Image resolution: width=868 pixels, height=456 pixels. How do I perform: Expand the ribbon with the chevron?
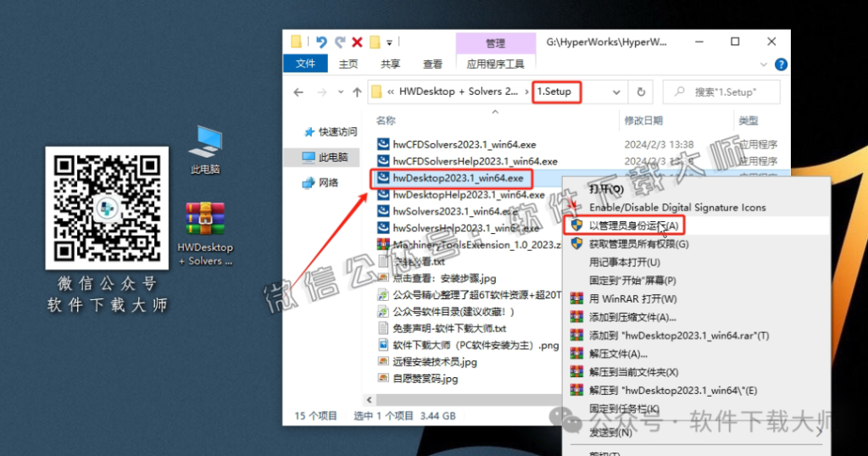764,64
